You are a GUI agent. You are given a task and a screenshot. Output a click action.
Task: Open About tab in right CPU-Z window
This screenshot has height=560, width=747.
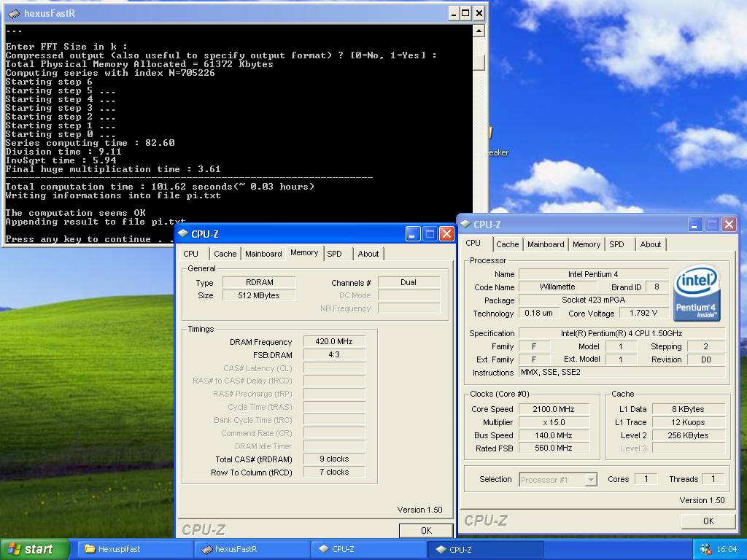pos(650,244)
